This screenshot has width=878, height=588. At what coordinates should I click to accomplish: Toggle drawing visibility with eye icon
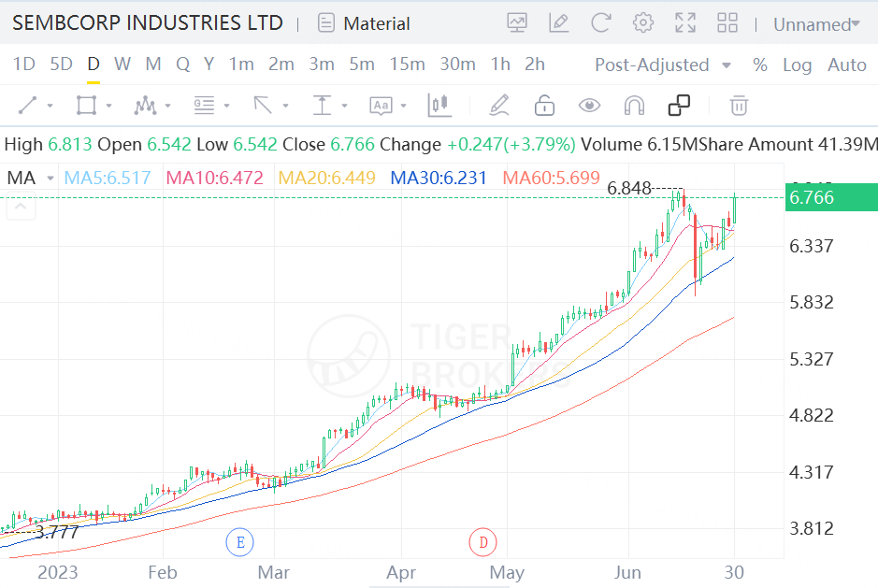[x=589, y=106]
